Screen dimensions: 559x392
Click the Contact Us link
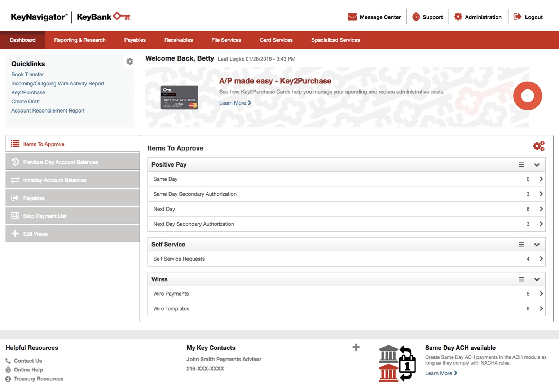28,361
